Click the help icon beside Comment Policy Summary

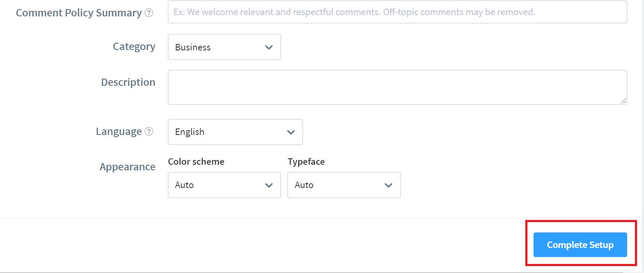[x=149, y=13]
